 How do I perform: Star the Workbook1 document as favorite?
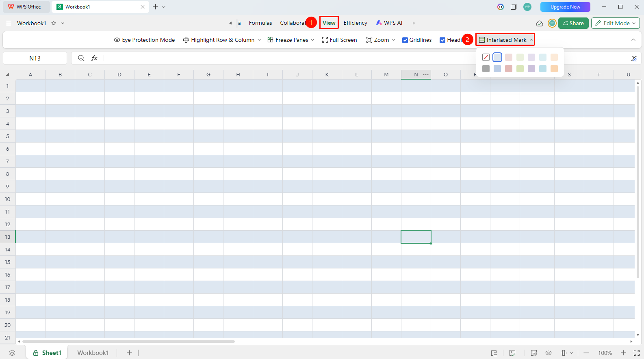tap(54, 23)
